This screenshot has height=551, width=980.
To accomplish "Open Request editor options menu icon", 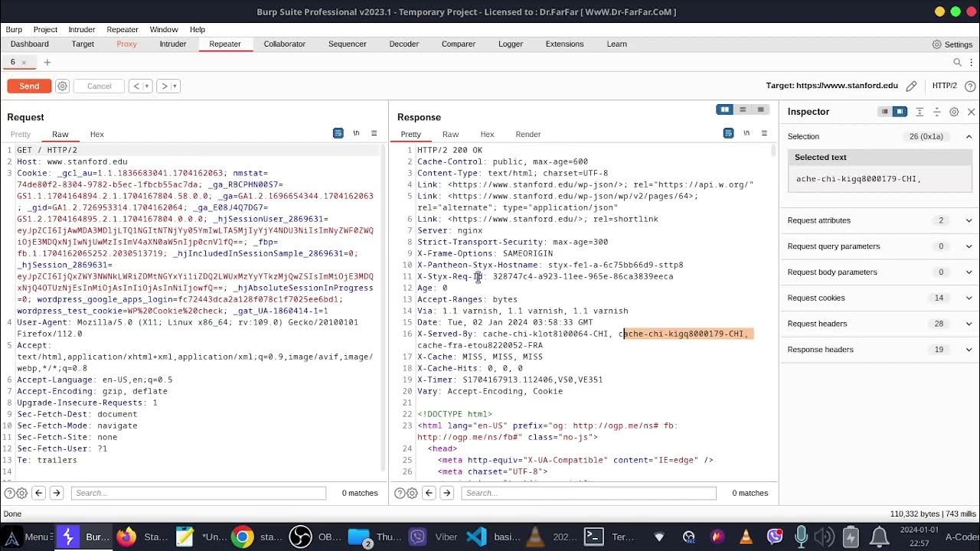I will 374,133.
